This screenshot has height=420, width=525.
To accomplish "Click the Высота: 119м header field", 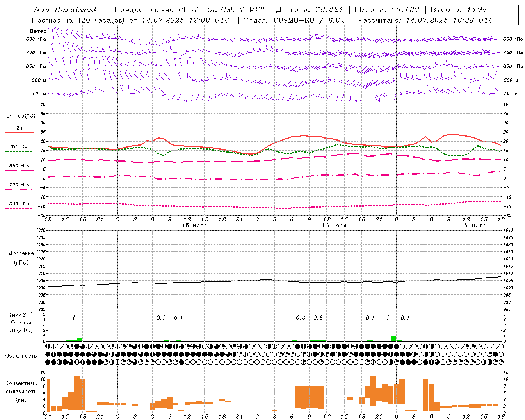I will pyautogui.click(x=459, y=10).
